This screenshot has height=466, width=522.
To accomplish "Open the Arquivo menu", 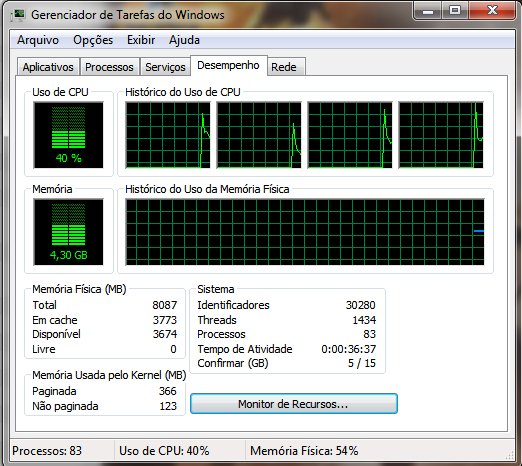I will 38,40.
